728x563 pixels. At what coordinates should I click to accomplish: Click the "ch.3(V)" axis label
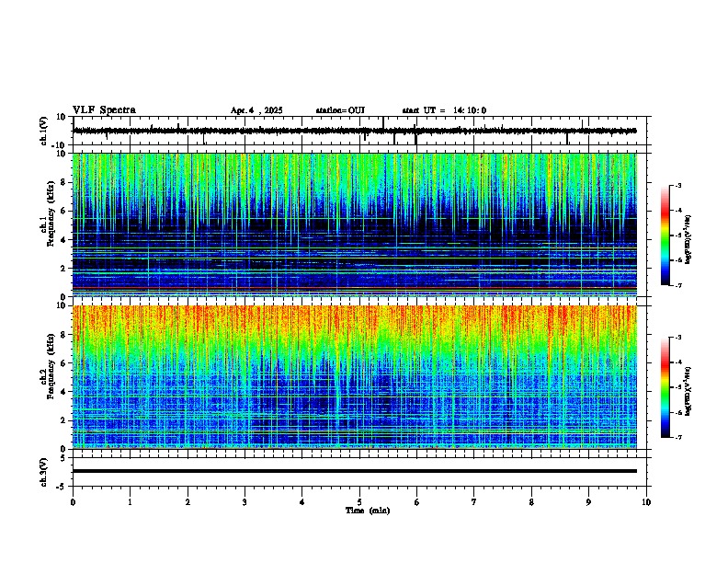43,472
